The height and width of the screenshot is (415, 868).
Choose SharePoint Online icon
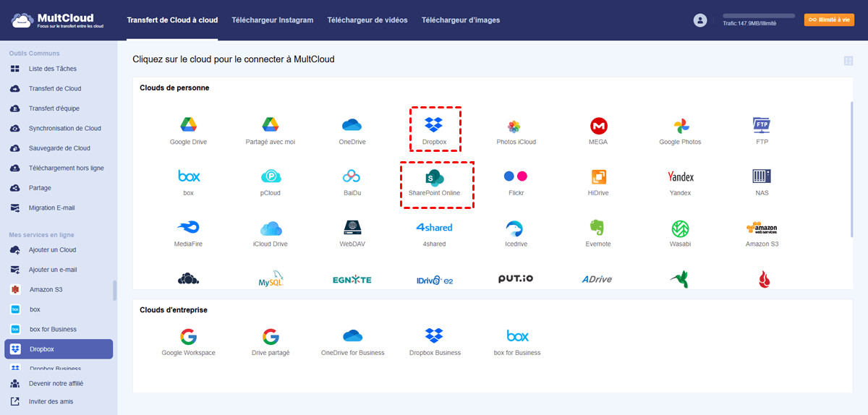434,176
